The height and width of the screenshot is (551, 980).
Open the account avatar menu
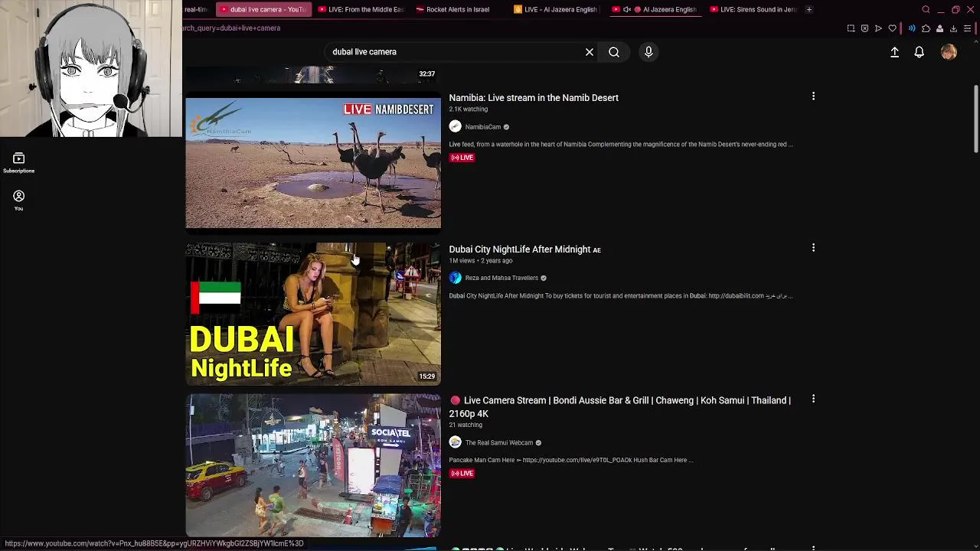pos(949,52)
